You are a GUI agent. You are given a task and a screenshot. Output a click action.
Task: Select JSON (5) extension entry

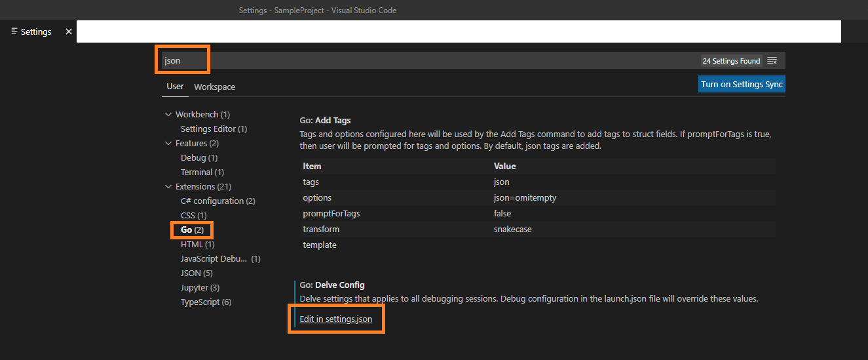[197, 273]
